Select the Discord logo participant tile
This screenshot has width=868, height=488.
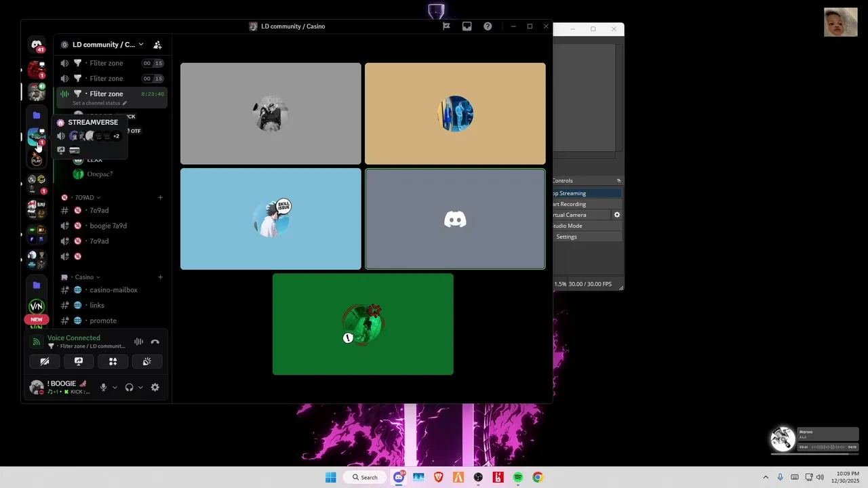coord(455,219)
